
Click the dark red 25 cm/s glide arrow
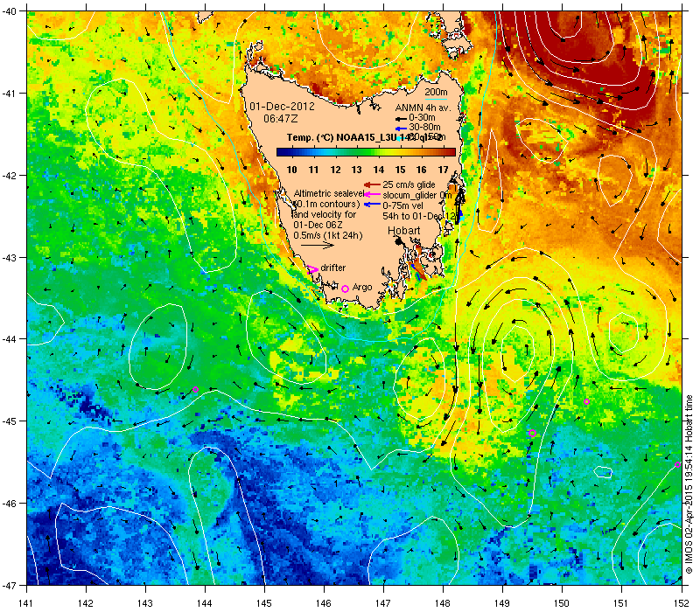click(x=372, y=184)
